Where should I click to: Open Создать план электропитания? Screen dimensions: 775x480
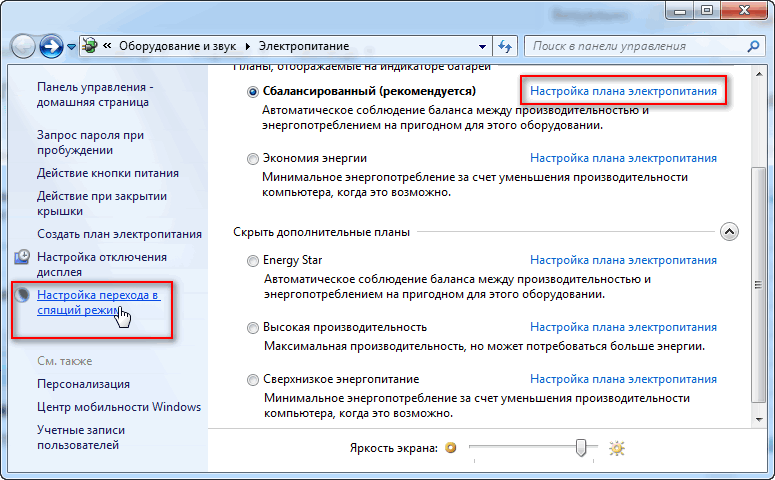(119, 234)
